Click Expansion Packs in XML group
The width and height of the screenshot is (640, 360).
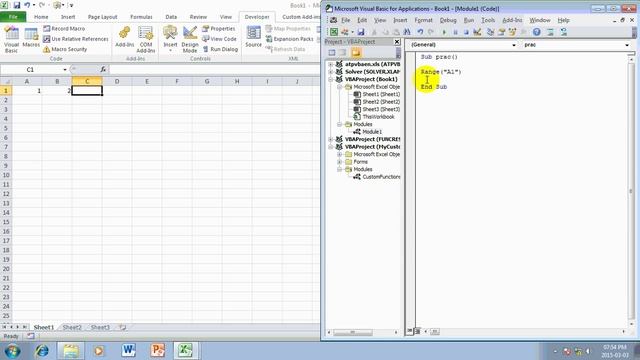coord(289,39)
